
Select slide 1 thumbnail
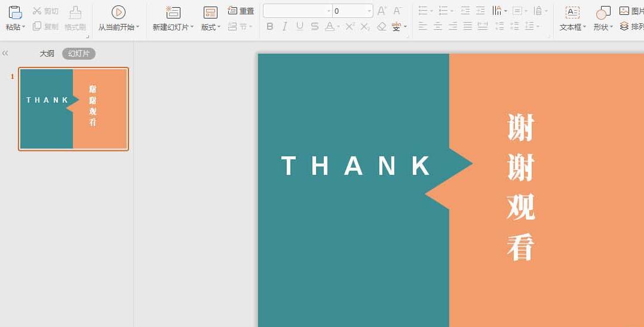73,109
